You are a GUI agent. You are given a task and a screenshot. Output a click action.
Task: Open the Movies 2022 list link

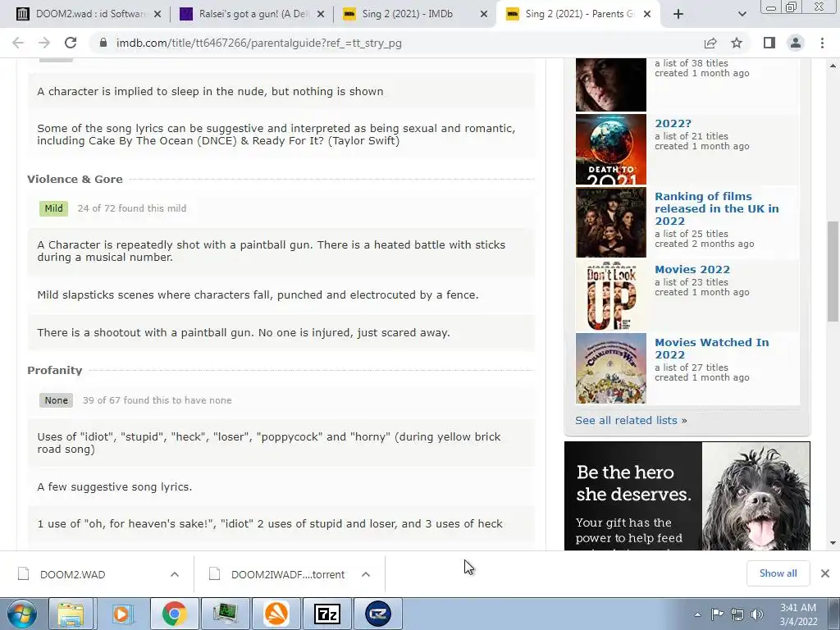coord(692,269)
